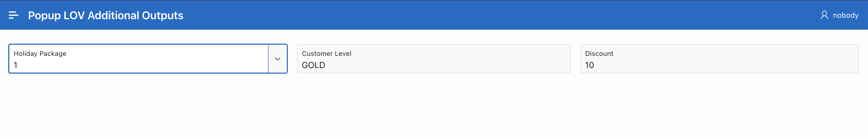Click the value "10" in Discount
868x137 pixels.
click(x=589, y=65)
